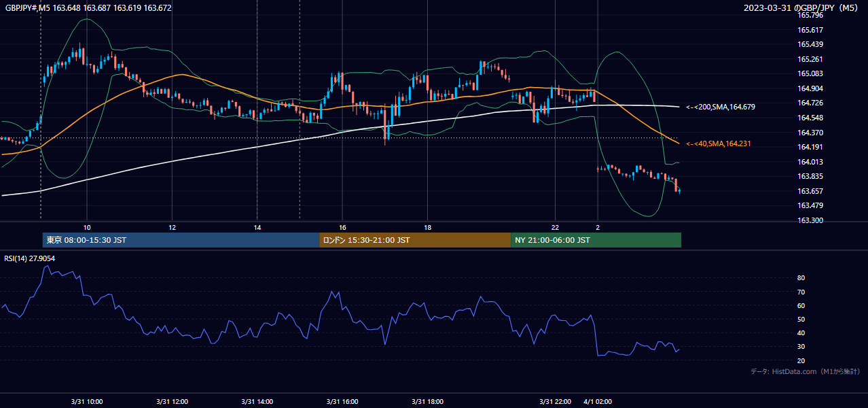868x408 pixels.
Task: Click the hour marker 16 under the price chart
Action: 342,227
